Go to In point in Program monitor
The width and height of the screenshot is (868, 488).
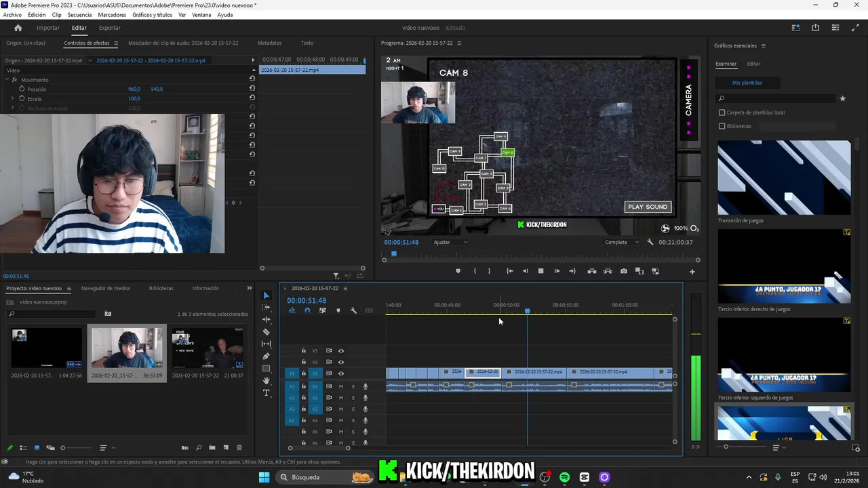coord(510,271)
